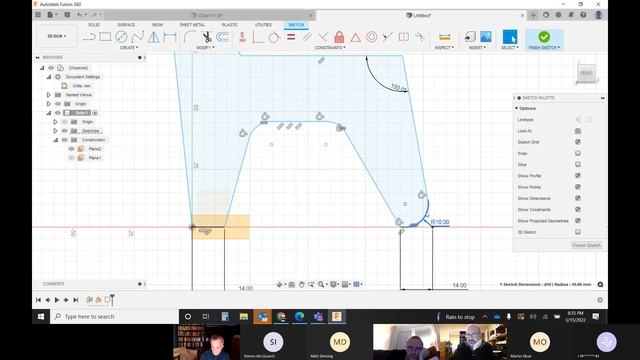Apply the Tangent constraint
640x360 pixels.
274,37
